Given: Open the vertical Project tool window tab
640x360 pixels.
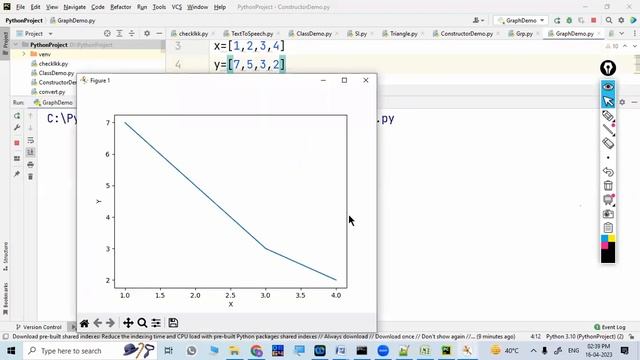Looking at the screenshot, I should click(x=5, y=43).
